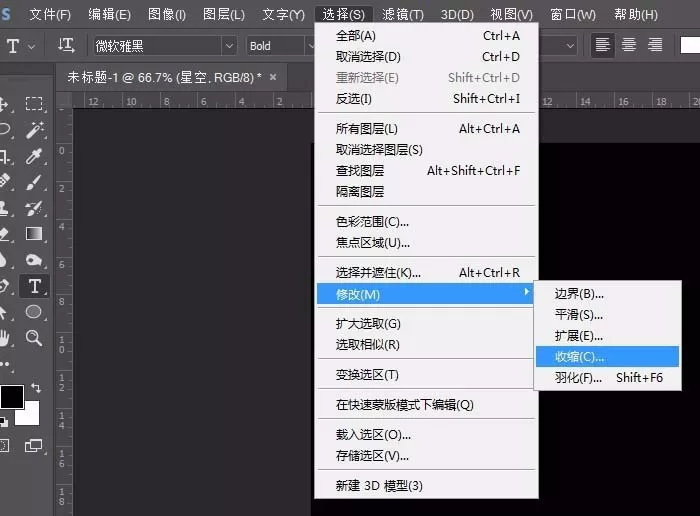Select the Brush tool
Viewport: 700px width, 516px height.
click(34, 182)
